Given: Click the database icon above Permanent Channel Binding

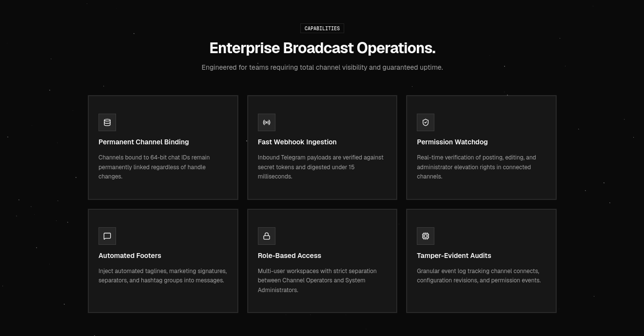Looking at the screenshot, I should (107, 122).
